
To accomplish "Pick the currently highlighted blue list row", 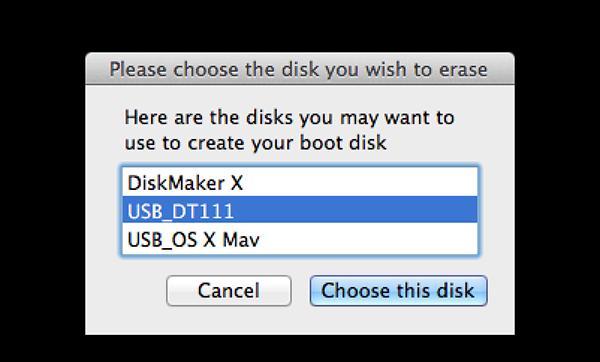I will tap(300, 210).
